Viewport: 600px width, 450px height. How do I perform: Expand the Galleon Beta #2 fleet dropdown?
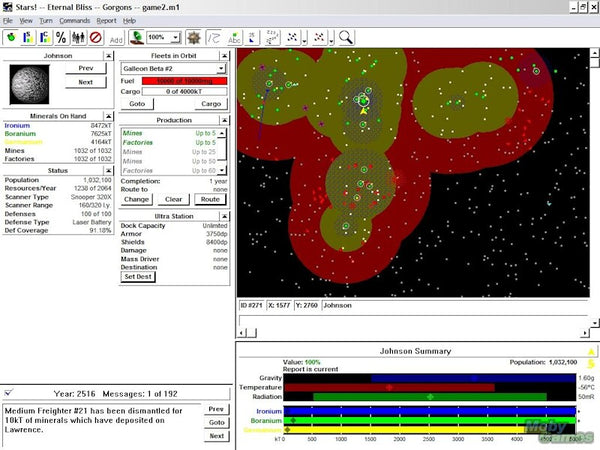click(x=221, y=68)
